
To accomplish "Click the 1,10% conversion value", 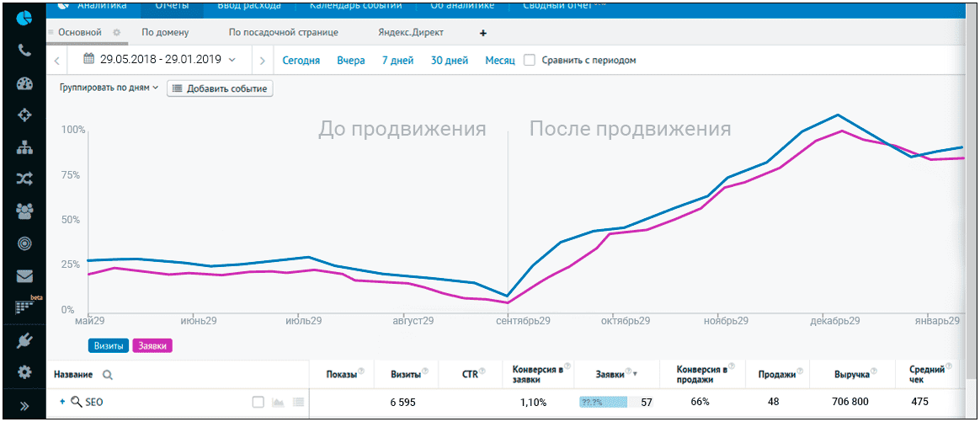I will tap(533, 403).
